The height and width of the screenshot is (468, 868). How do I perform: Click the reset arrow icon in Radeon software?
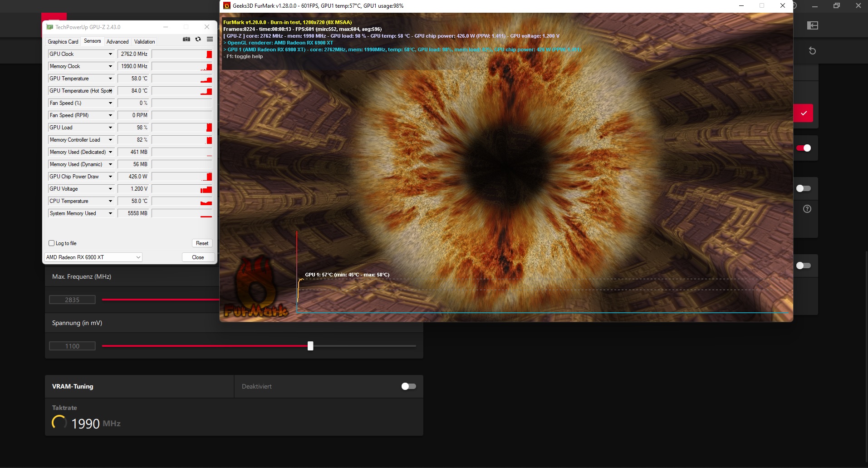[812, 50]
